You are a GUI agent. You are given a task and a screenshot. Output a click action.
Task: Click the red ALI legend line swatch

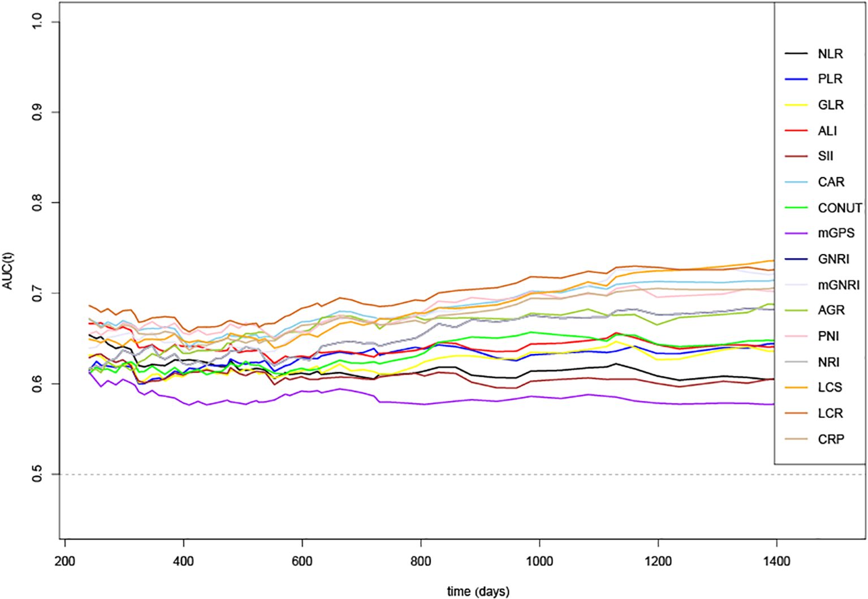point(795,131)
